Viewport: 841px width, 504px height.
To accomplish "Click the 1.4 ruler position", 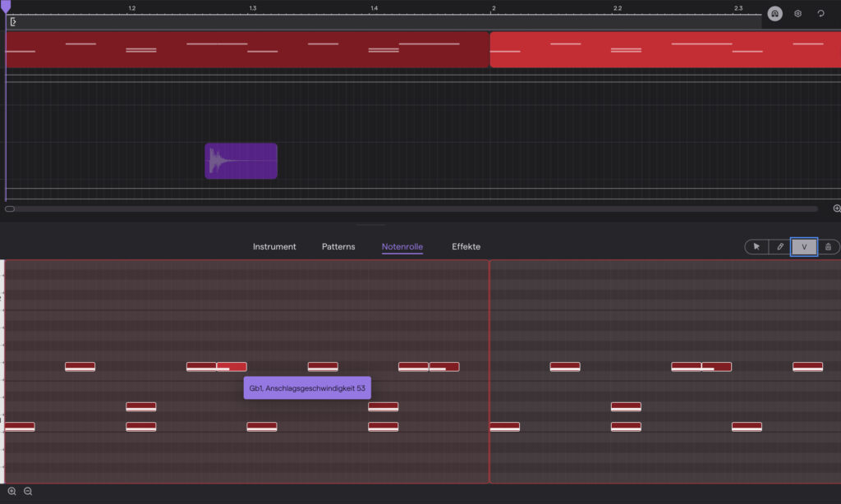I will [374, 8].
